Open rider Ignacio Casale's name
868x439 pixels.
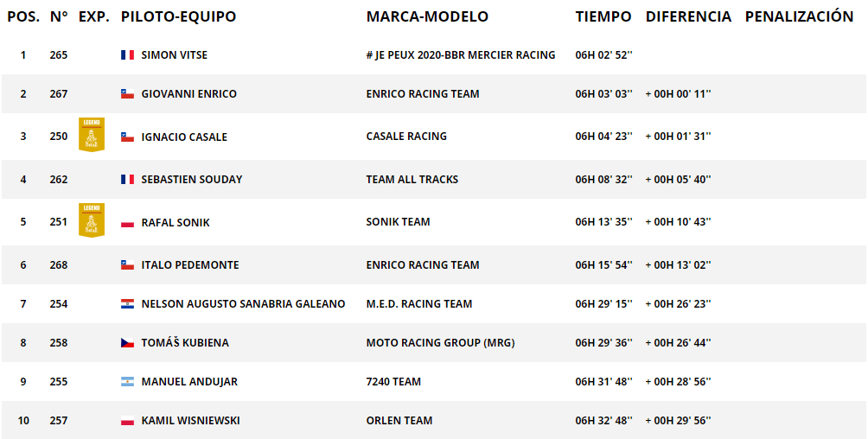click(x=184, y=137)
